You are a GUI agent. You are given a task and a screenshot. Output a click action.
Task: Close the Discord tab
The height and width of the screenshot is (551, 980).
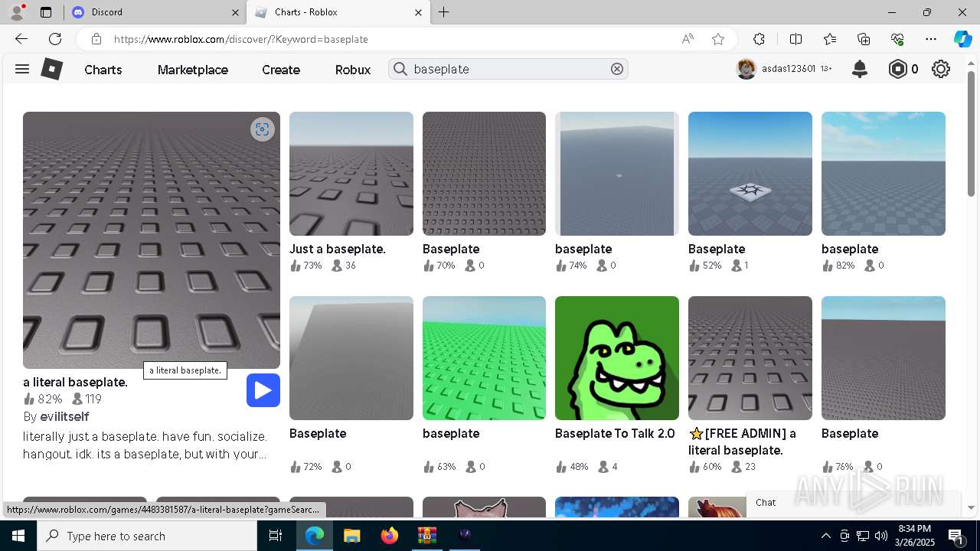pyautogui.click(x=235, y=12)
